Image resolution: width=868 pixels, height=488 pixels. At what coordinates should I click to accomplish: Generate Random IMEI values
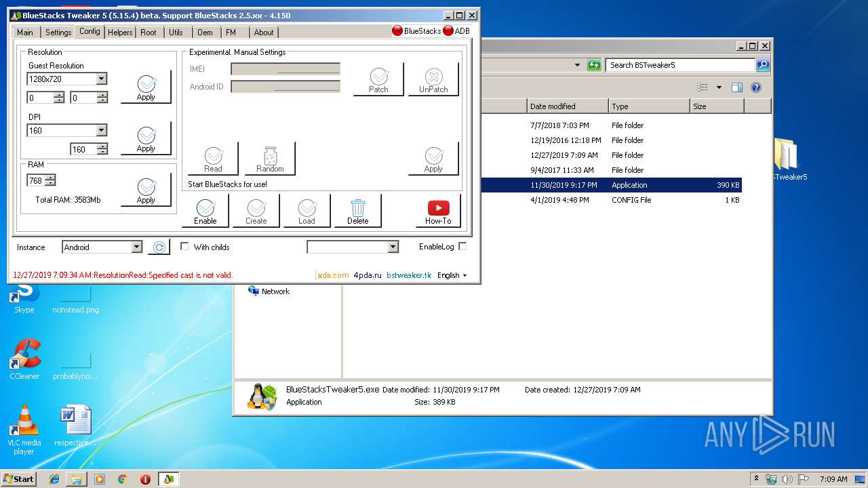pos(270,159)
